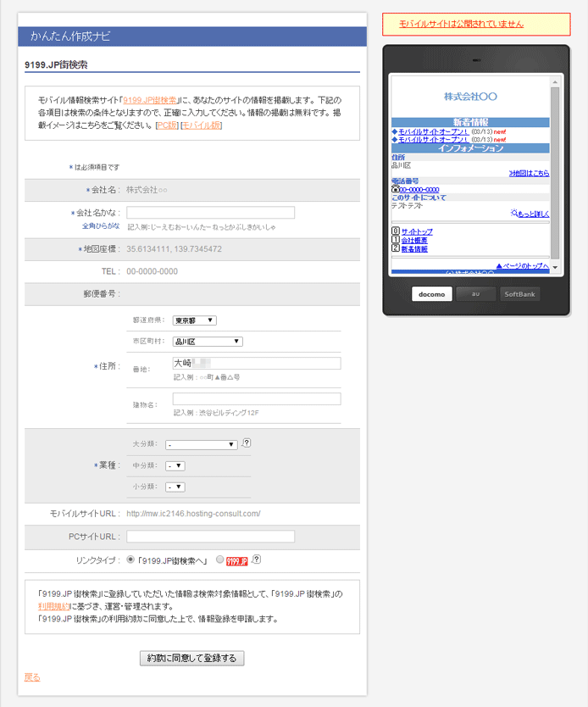588x707 pixels.
Task: Open the 利用規約 terms link
Action: 53,607
